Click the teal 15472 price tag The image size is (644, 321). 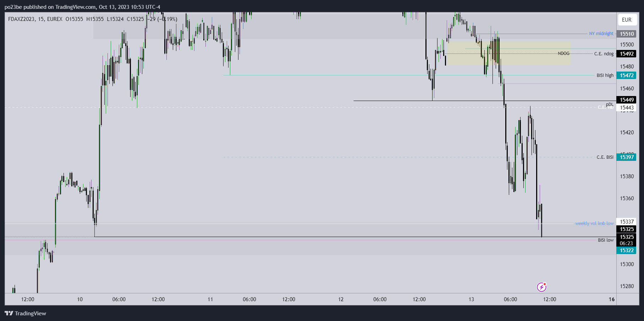point(627,75)
